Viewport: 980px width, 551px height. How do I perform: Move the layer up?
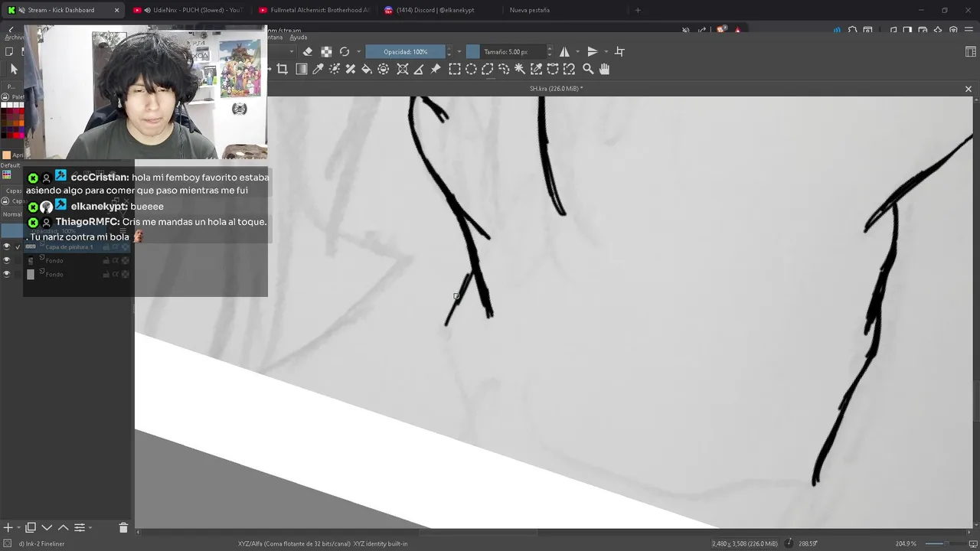tap(63, 527)
